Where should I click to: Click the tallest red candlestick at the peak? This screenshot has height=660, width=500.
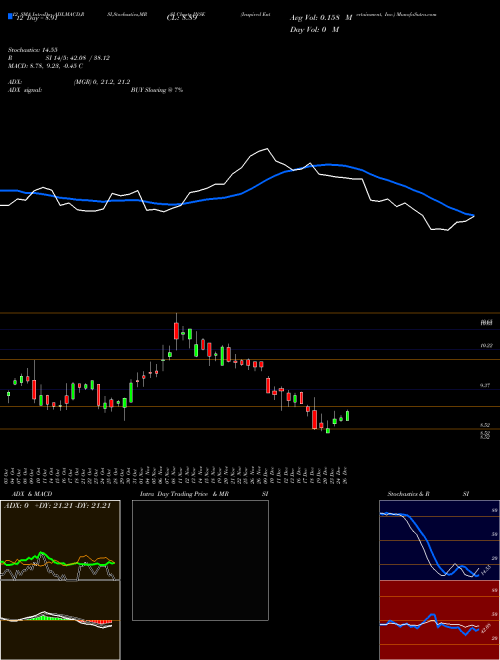click(176, 331)
